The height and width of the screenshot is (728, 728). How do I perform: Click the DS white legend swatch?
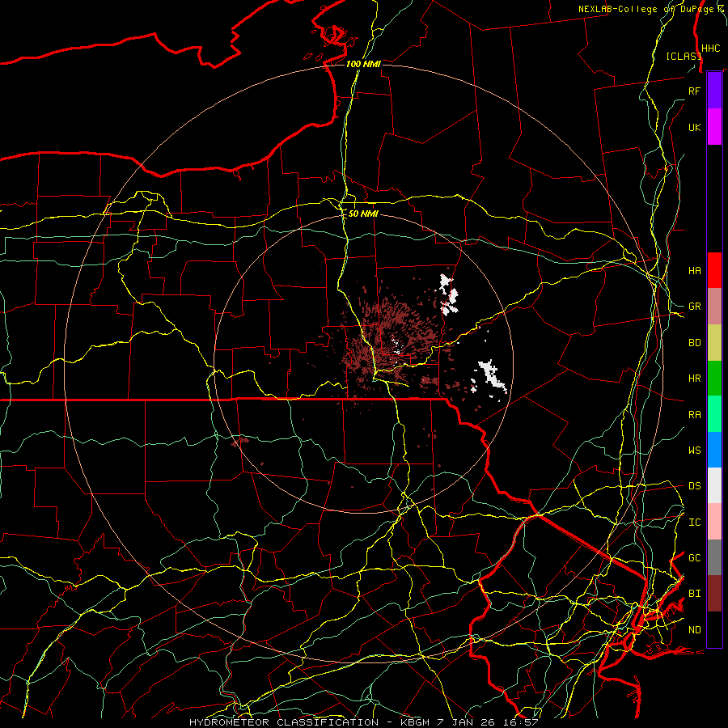coord(714,485)
